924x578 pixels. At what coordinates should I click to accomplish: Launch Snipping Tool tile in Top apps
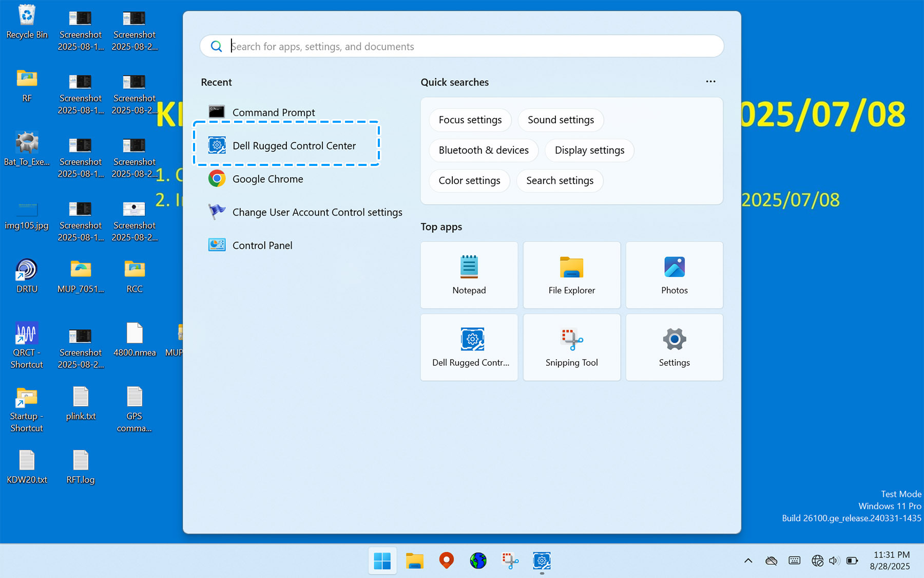(x=572, y=347)
